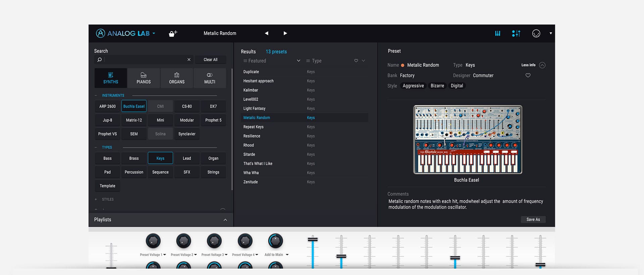Collapse preset details with Less info
The width and height of the screenshot is (644, 275).
pos(533,65)
